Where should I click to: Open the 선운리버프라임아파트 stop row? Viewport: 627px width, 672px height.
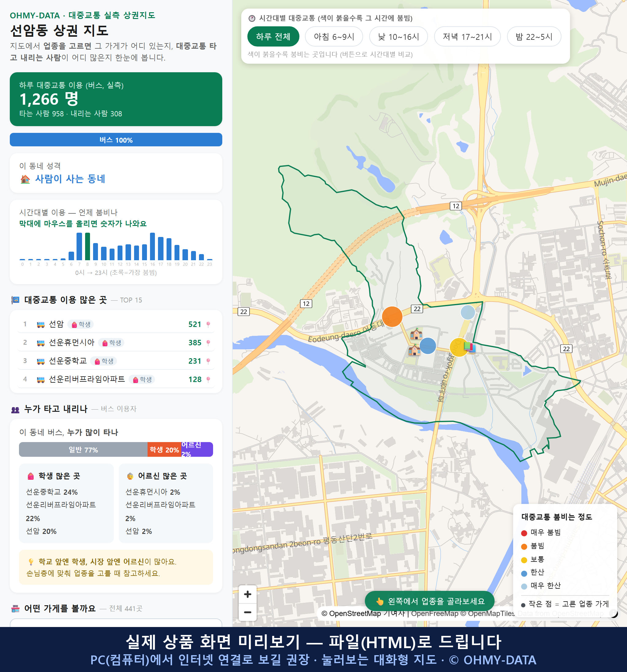click(x=116, y=379)
